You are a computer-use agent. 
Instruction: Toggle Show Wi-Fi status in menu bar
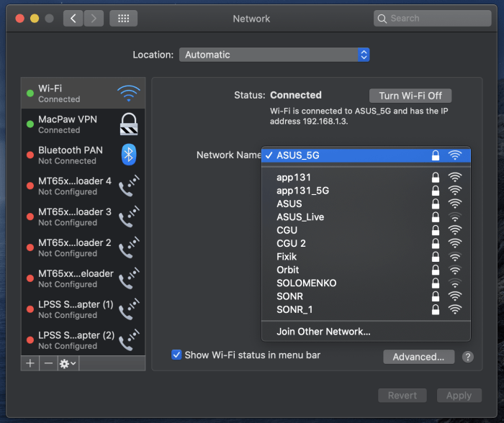click(x=176, y=355)
